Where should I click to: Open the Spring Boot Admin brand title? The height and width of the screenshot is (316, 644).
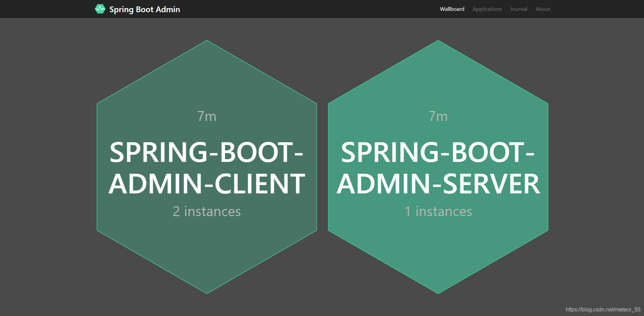[x=144, y=9]
